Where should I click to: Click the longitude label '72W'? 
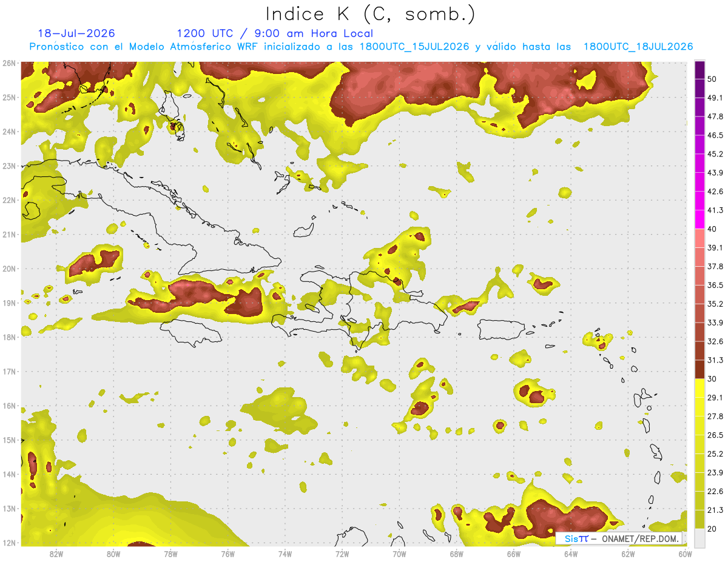point(342,554)
